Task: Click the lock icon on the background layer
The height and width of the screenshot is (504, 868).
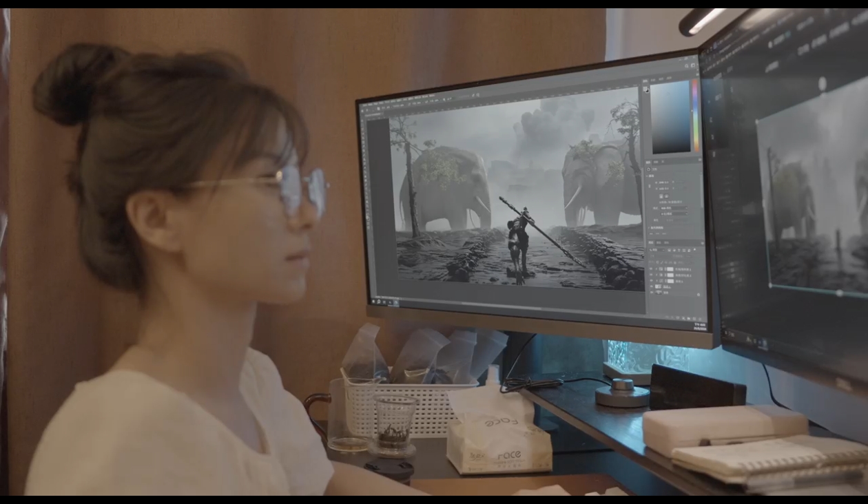Action: click(x=699, y=295)
